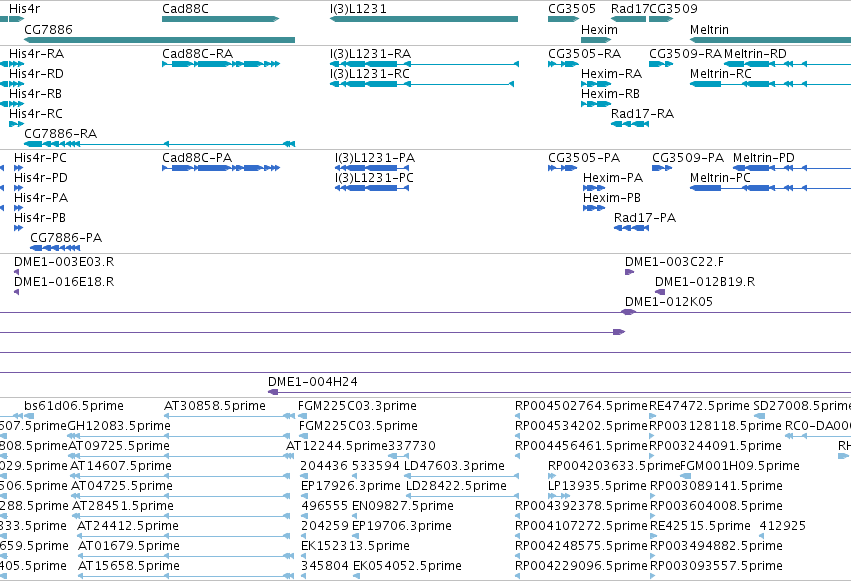Select protein His4r-PC
851x581 pixels.
[41, 158]
